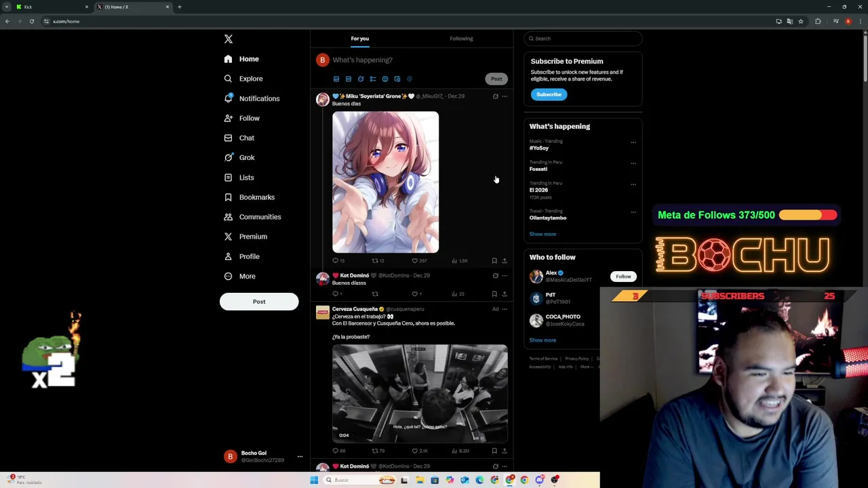Click the Grok enhance icon in composer
Viewport: 868px width, 488px height.
click(361, 79)
